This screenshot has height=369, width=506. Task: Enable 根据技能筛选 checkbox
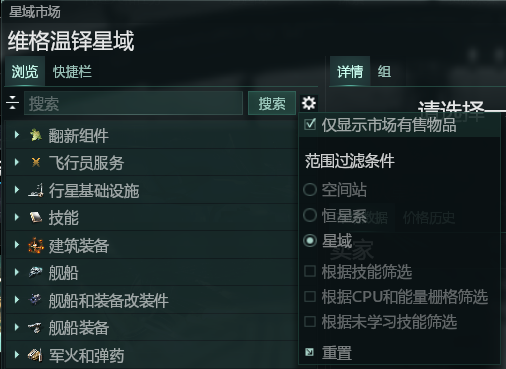(310, 271)
